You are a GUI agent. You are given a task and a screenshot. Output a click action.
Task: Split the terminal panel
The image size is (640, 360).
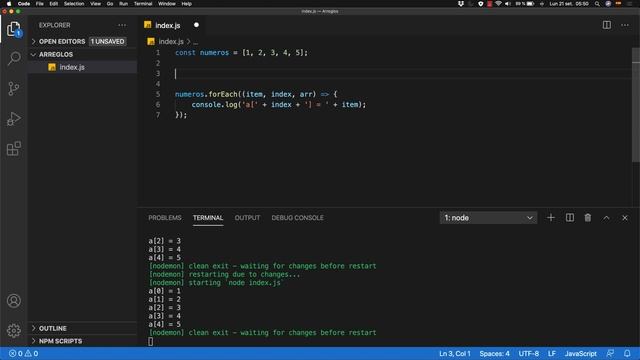[569, 218]
